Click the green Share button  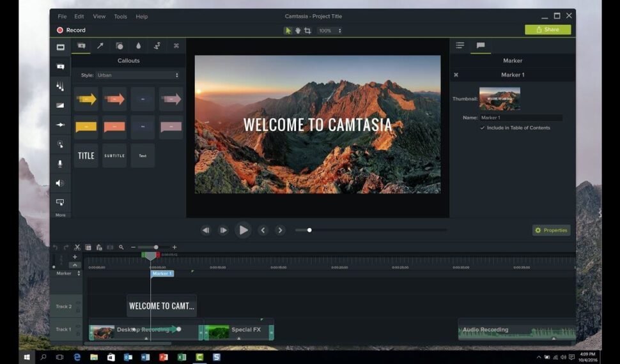pos(548,29)
